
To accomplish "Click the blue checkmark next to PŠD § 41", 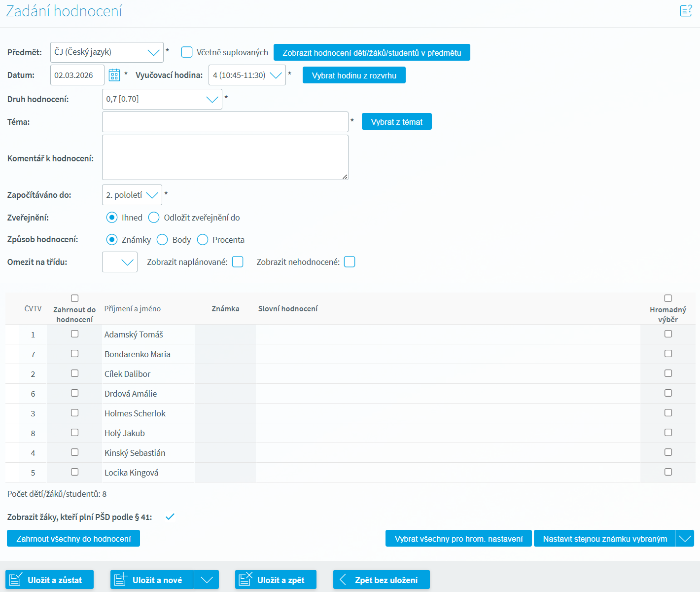I will pyautogui.click(x=170, y=517).
